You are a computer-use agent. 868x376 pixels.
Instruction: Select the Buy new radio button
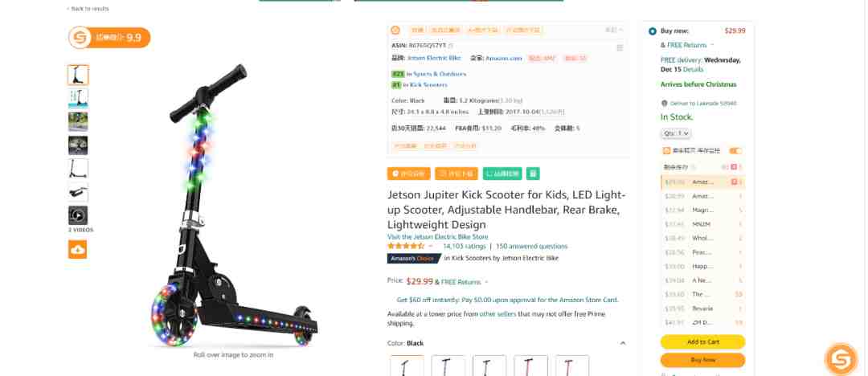[x=652, y=31]
